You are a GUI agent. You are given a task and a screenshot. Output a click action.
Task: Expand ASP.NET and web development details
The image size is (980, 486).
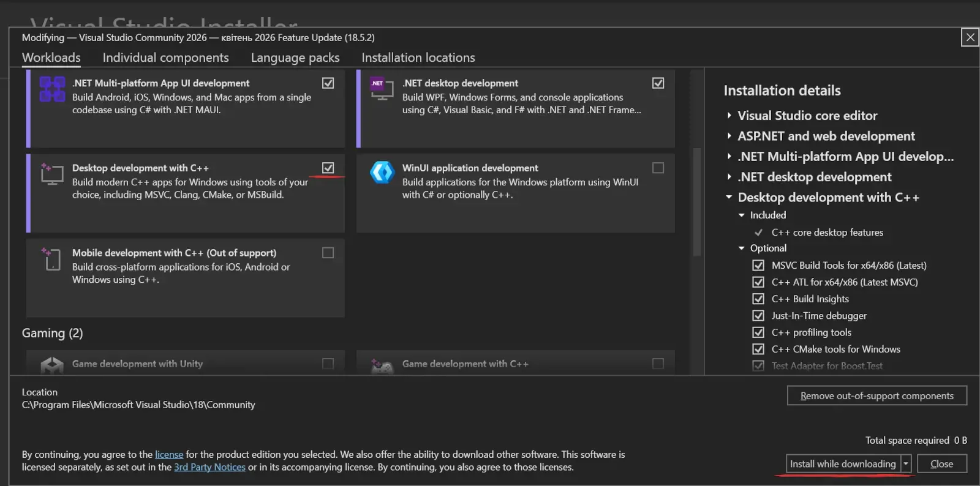(729, 136)
